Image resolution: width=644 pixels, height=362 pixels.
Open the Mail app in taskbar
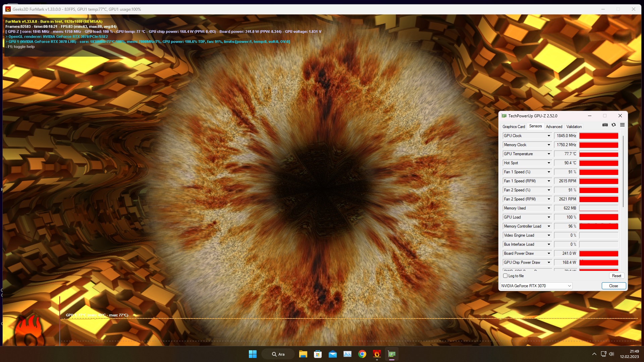click(332, 354)
